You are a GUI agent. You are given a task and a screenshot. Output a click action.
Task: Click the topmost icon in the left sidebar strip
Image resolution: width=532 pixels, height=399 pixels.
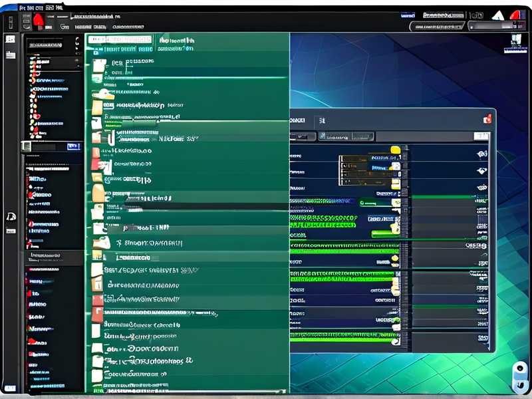click(x=10, y=39)
